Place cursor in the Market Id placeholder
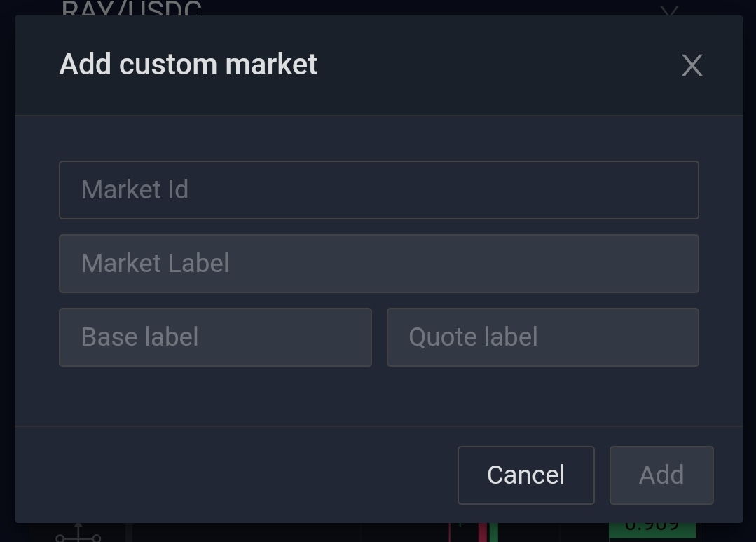 coord(135,190)
